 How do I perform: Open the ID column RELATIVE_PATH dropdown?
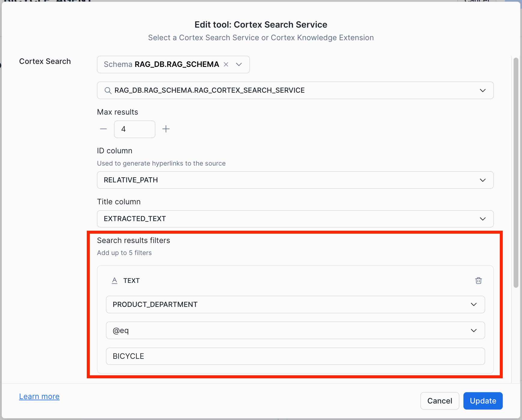pyautogui.click(x=482, y=180)
